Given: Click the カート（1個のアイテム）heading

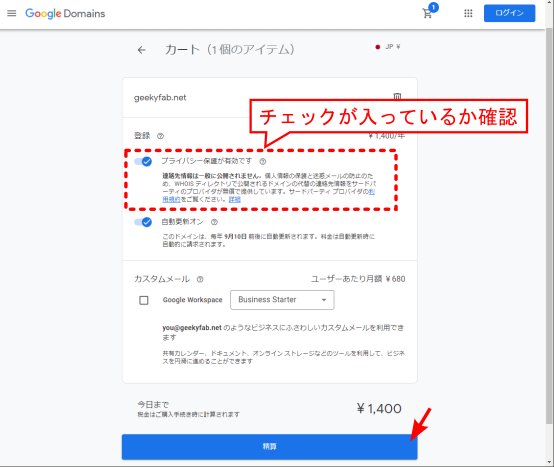Looking at the screenshot, I should (230, 50).
